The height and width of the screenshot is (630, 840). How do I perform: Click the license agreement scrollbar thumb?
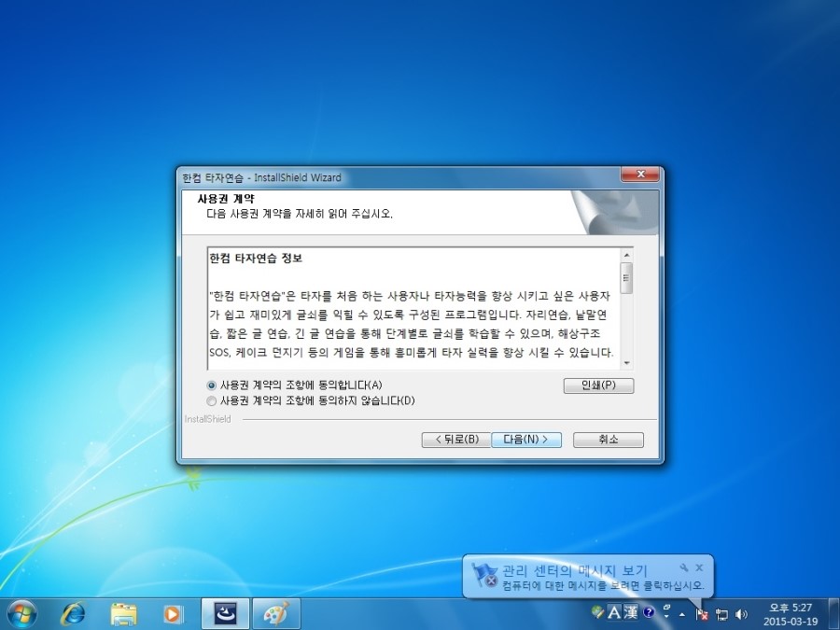click(x=626, y=278)
